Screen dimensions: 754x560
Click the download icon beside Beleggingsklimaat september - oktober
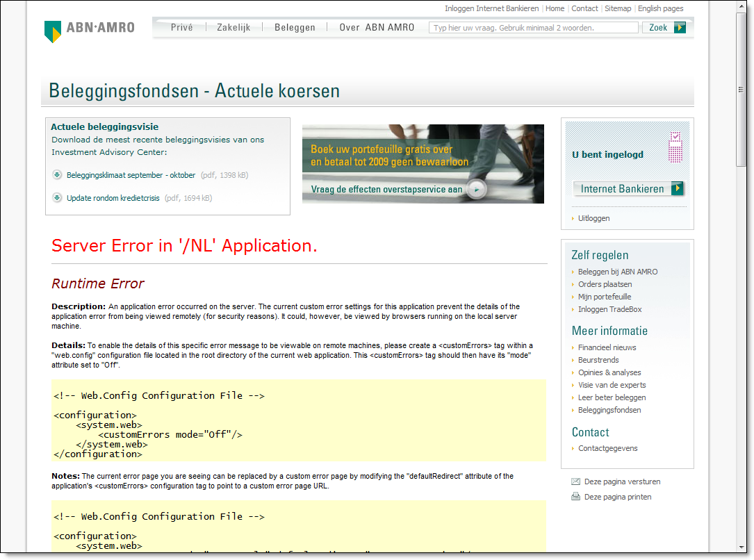click(57, 175)
